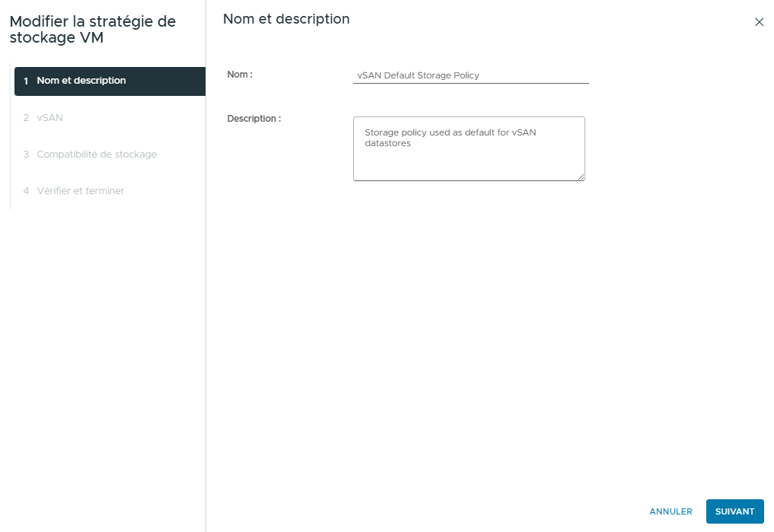This screenshot has height=532, width=774.
Task: Close the Modifier la stratégie wizard
Action: (759, 22)
